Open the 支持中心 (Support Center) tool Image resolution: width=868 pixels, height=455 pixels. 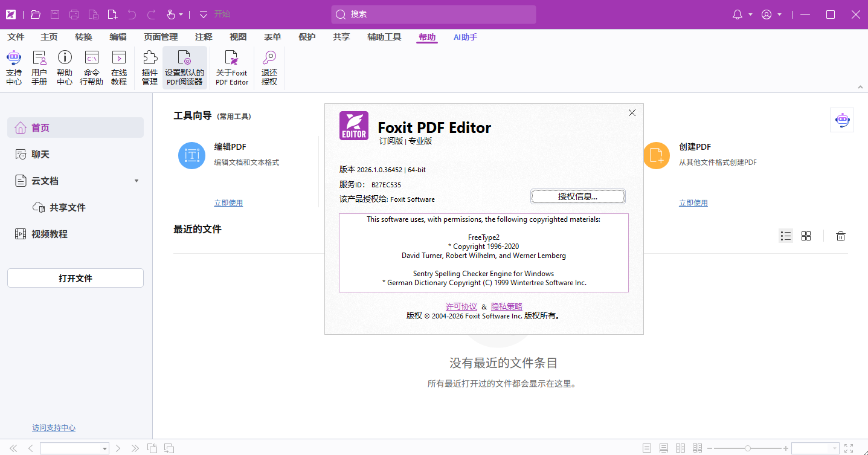pyautogui.click(x=13, y=65)
